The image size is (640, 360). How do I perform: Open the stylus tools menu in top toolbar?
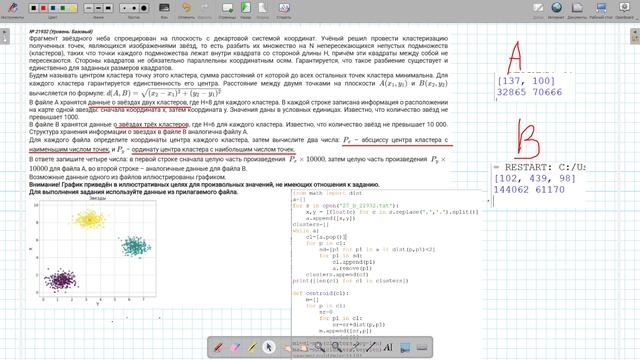click(12, 10)
